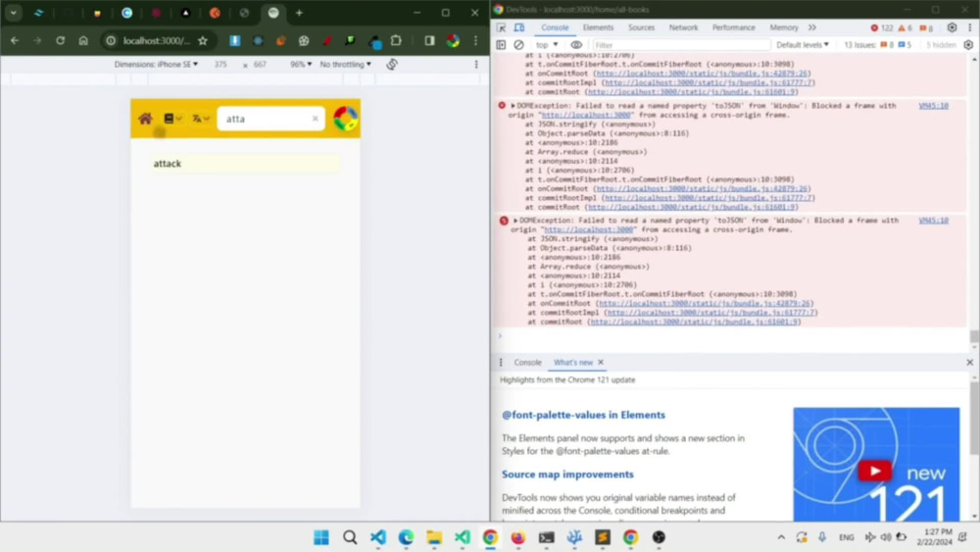Show more DevTools tabs via the double chevron
980x552 pixels.
[811, 27]
